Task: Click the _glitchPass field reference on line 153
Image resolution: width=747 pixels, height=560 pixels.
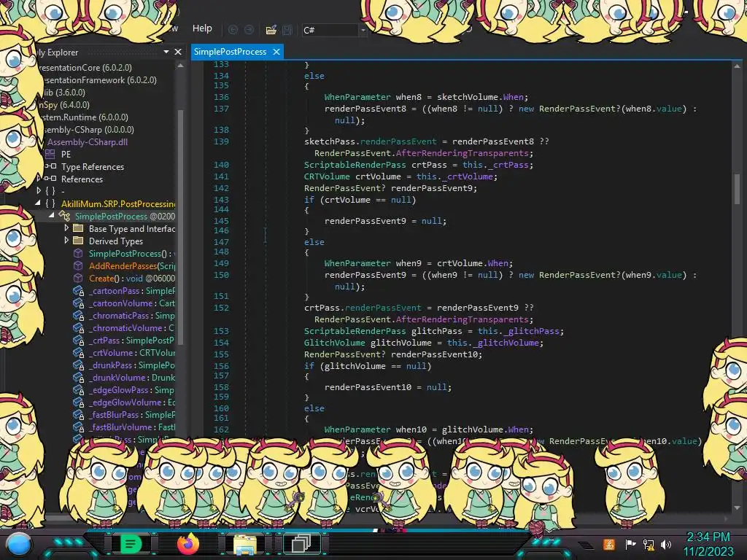Action: click(531, 331)
